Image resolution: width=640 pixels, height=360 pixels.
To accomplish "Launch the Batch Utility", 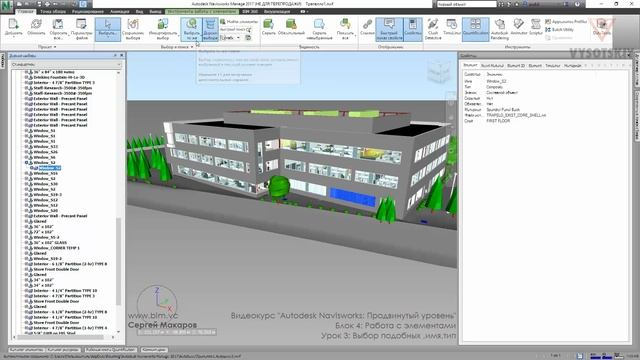I will [x=559, y=29].
